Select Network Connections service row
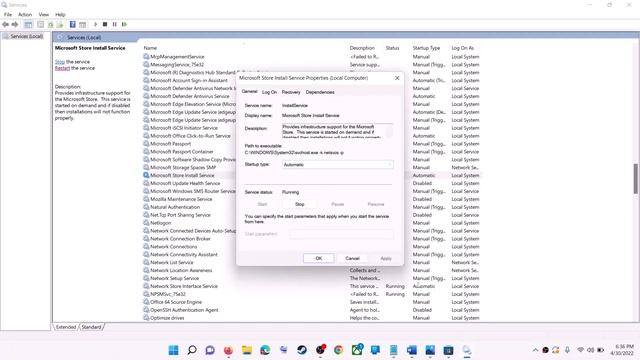 click(x=173, y=247)
